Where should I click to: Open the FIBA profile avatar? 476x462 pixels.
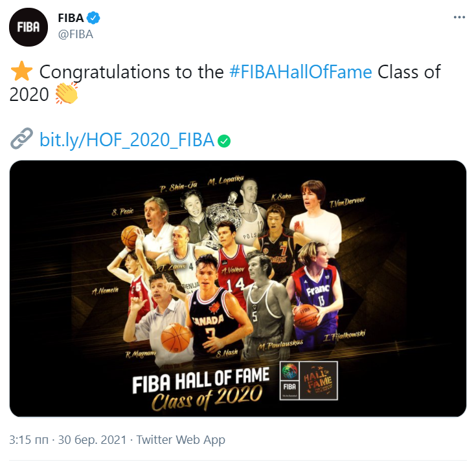[28, 27]
